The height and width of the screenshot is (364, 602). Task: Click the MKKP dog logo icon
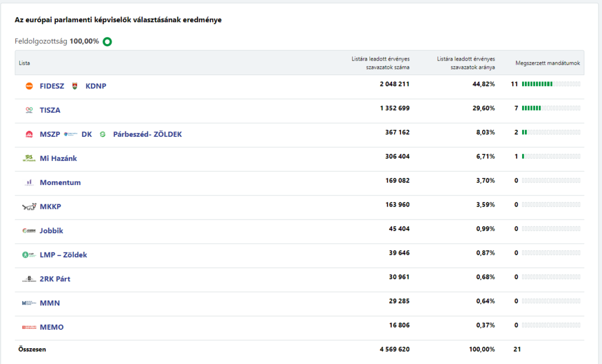[29, 207]
